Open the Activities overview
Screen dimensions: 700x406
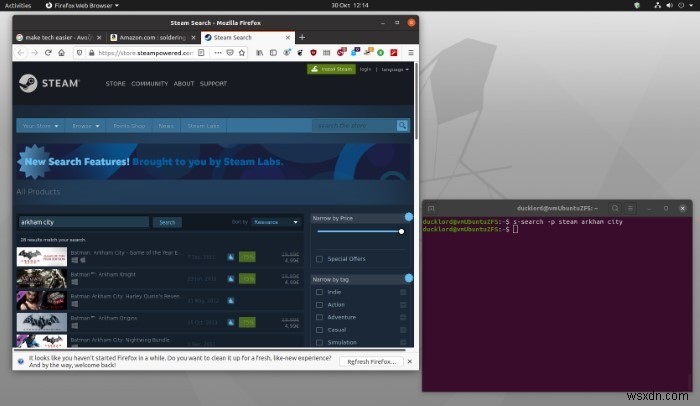click(x=18, y=5)
